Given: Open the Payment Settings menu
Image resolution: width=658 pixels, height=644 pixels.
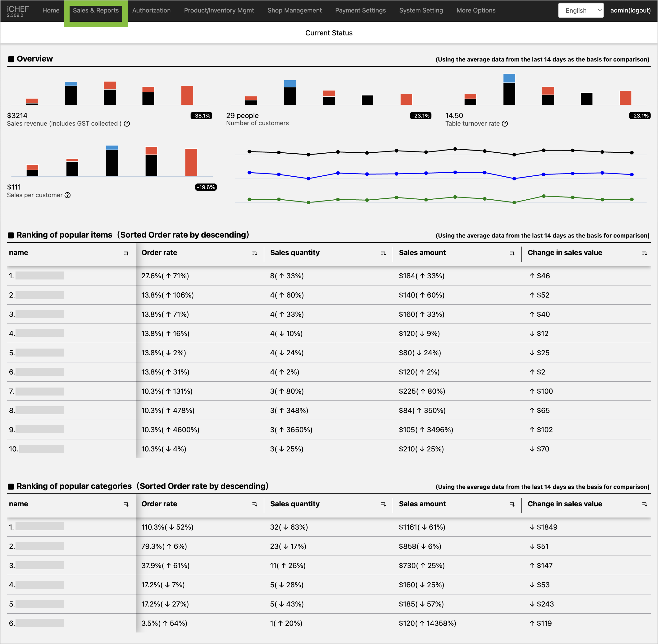Looking at the screenshot, I should [x=360, y=11].
